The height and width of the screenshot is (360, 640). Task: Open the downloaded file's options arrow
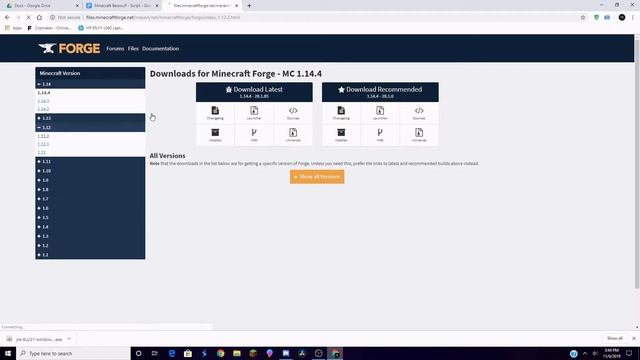69,339
